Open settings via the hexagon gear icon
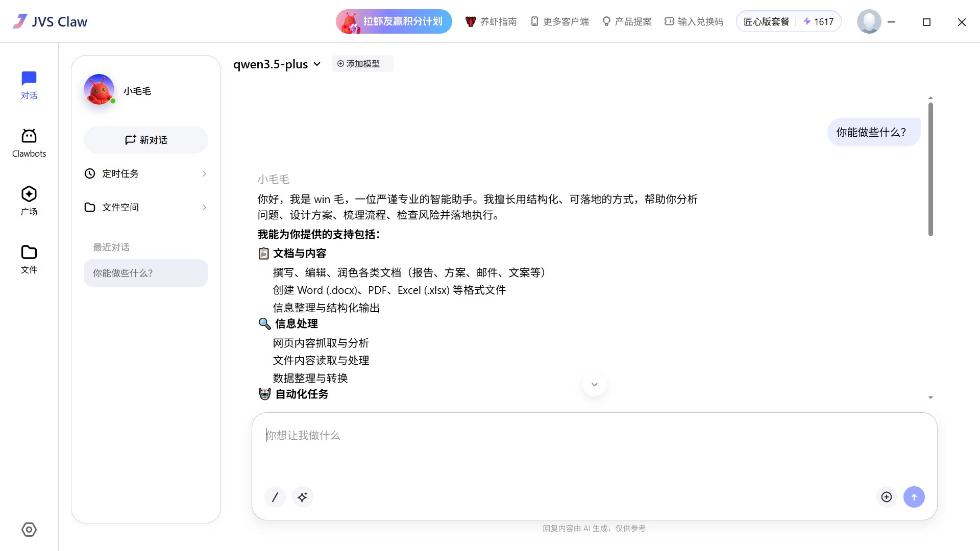The height and width of the screenshot is (551, 980). 29,530
